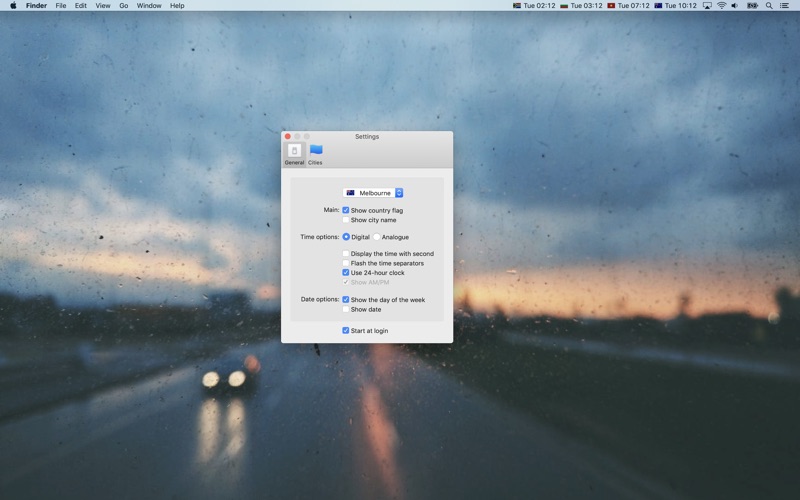Open the File menu
Image resolution: width=800 pixels, height=500 pixels.
(61, 6)
